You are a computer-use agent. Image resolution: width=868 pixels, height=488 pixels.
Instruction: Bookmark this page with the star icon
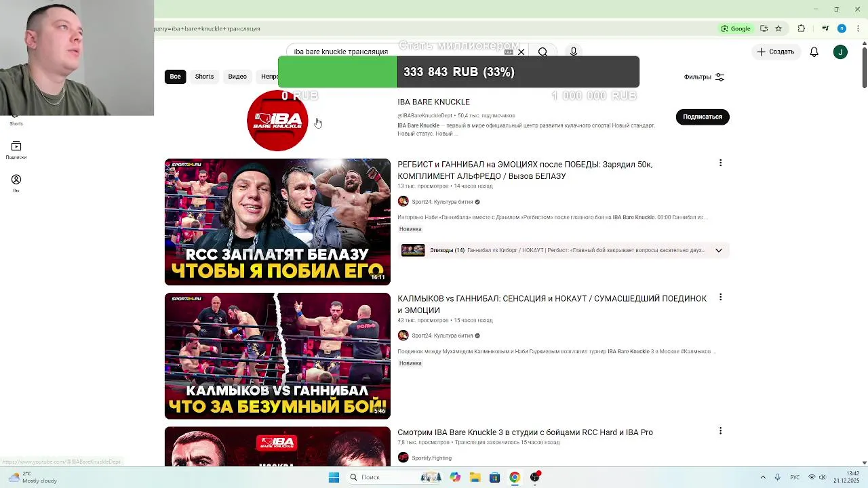(778, 28)
